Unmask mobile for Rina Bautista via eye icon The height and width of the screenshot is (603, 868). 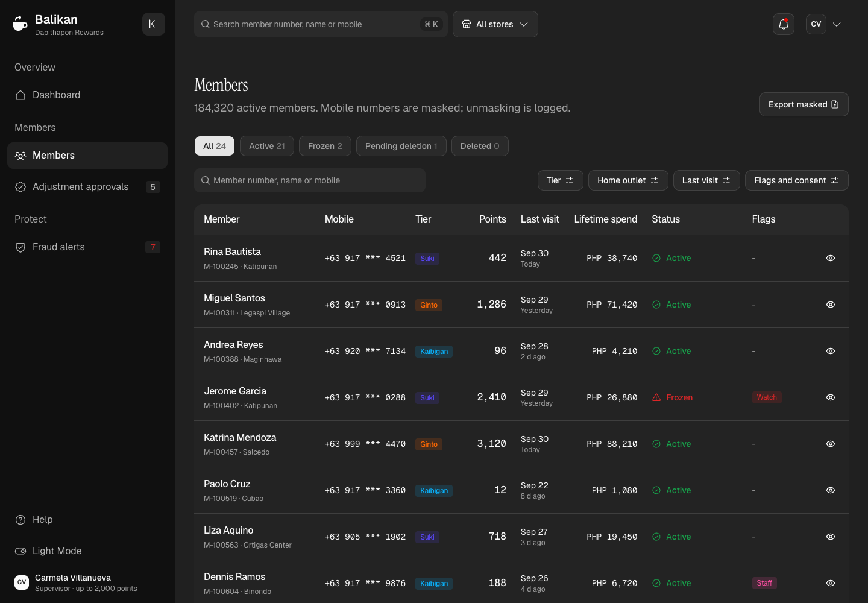[x=831, y=258]
